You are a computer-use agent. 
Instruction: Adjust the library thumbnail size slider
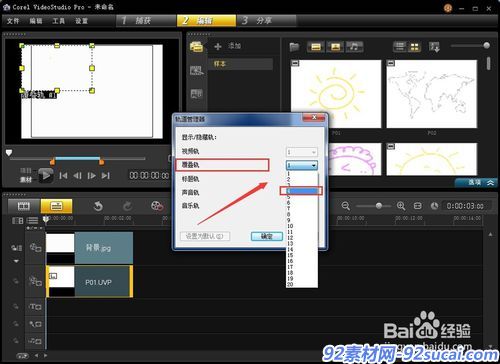click(x=486, y=45)
